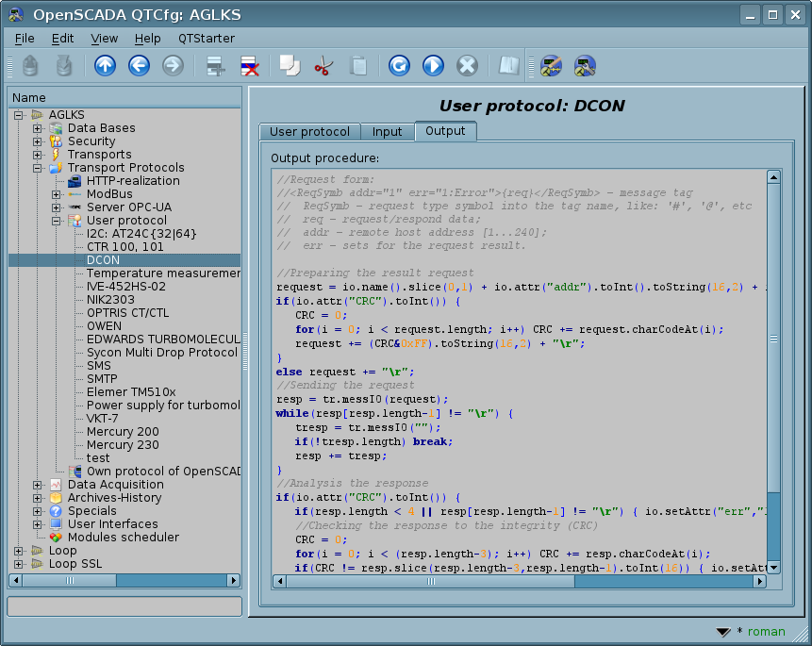
Task: Click the Cut scissors toolbar icon
Action: tap(323, 65)
